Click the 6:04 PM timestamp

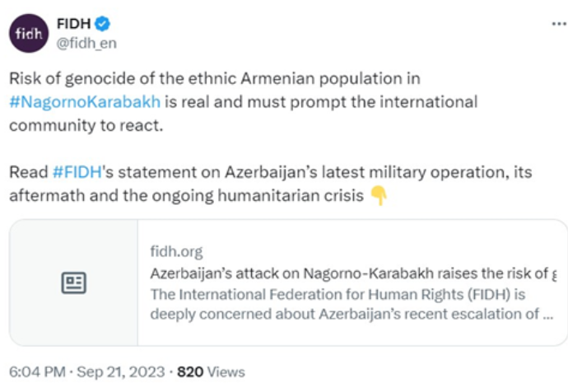pos(37,372)
